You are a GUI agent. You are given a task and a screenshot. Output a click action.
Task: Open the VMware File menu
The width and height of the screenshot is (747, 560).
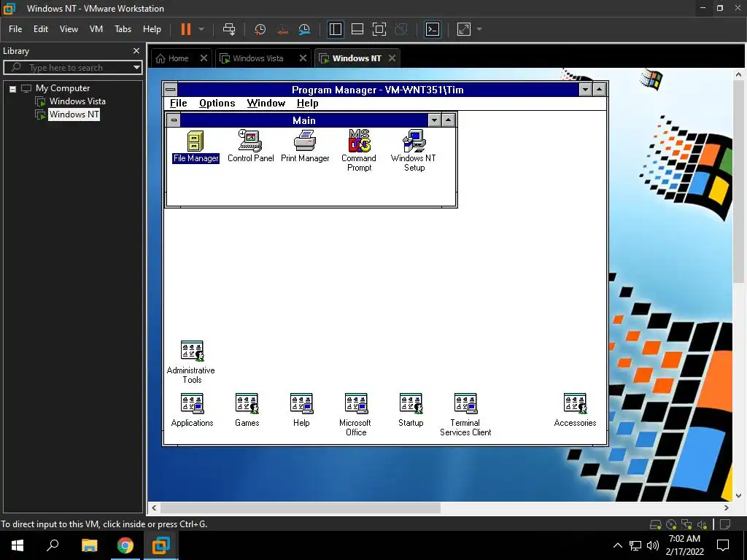[15, 29]
